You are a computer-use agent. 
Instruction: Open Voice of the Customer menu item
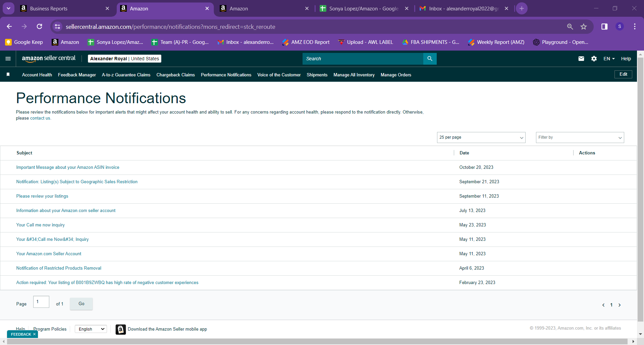click(279, 75)
